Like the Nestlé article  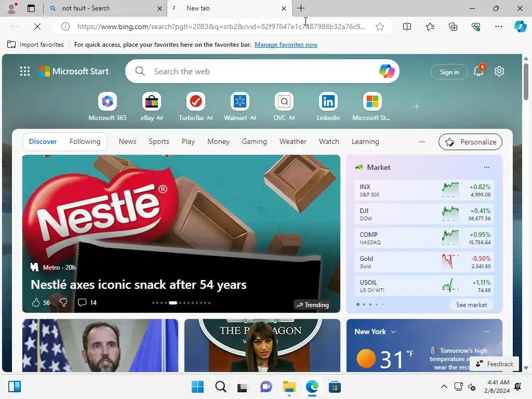(x=36, y=302)
